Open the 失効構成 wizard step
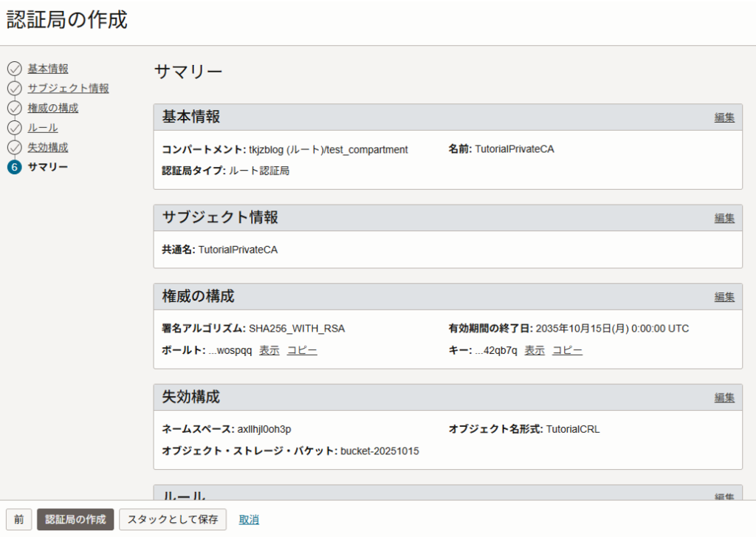The image size is (756, 537). [x=48, y=147]
